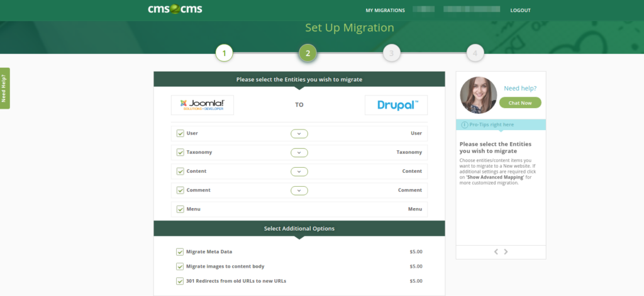Show next pro-tip with right arrow
The height and width of the screenshot is (296, 644).
(506, 251)
